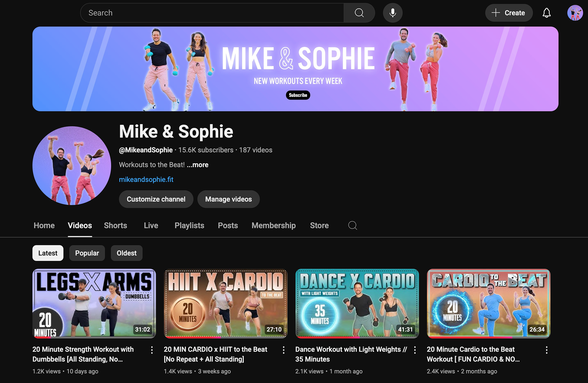Click the 187 videos count text
The height and width of the screenshot is (383, 588).
point(256,150)
